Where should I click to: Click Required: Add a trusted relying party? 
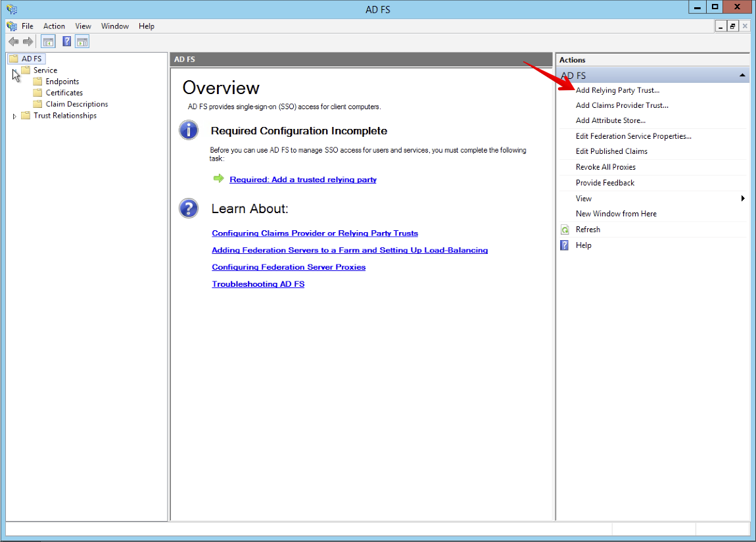coord(302,180)
